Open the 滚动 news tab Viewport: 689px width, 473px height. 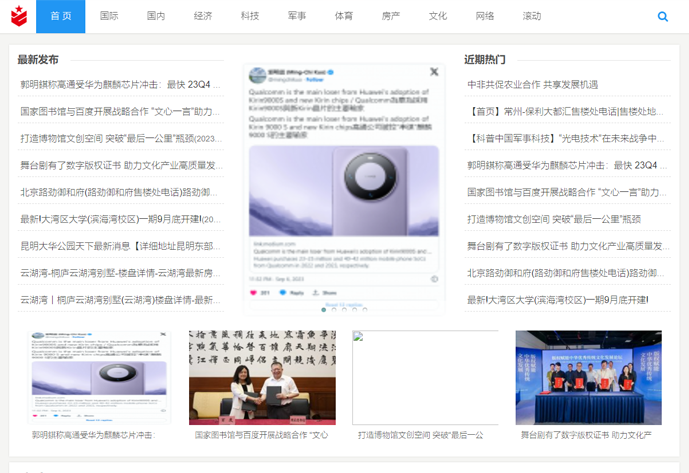(532, 17)
